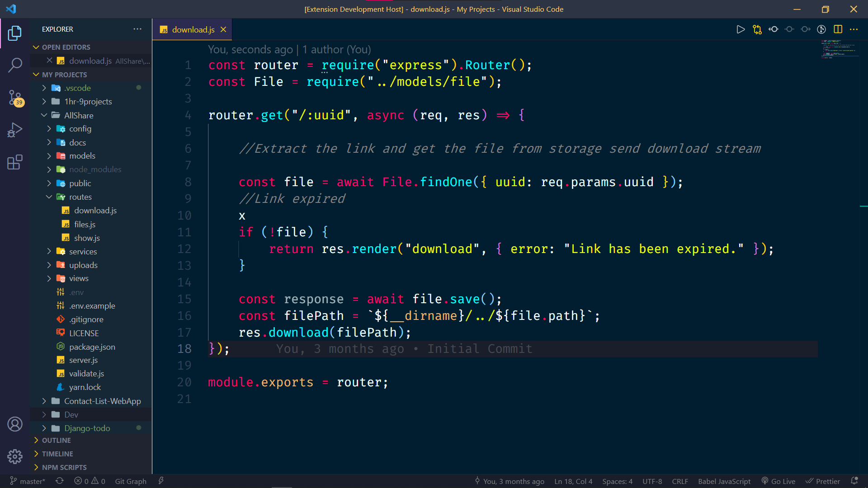Click the Accounts icon in activity bar
The width and height of the screenshot is (868, 488).
15,424
